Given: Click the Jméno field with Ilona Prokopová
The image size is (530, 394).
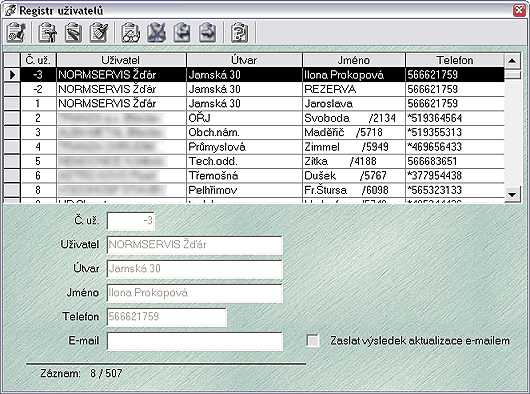Looking at the screenshot, I should click(194, 293).
